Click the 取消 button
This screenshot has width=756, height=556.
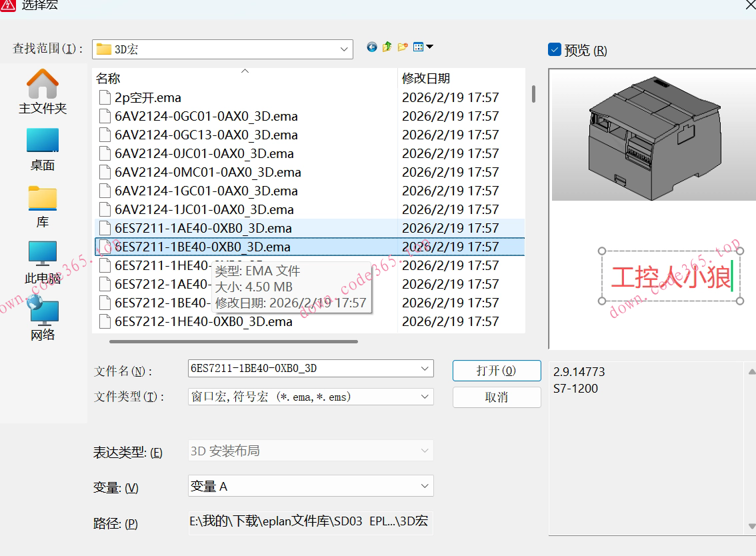pos(497,397)
